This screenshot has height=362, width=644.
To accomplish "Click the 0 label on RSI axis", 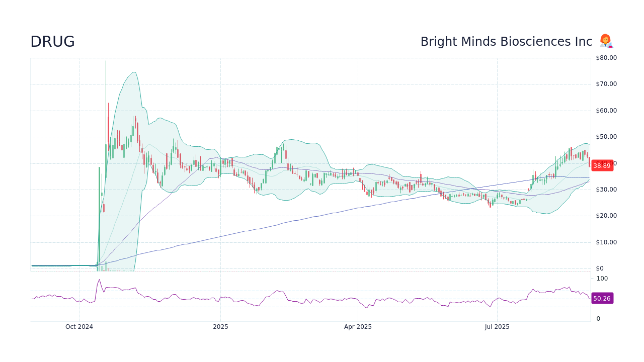I will coord(598,319).
